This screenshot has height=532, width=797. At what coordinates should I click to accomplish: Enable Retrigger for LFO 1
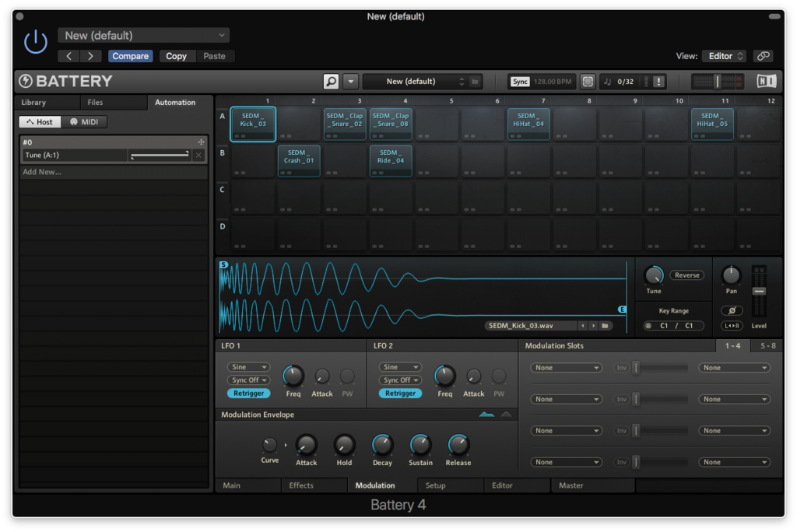pos(248,394)
